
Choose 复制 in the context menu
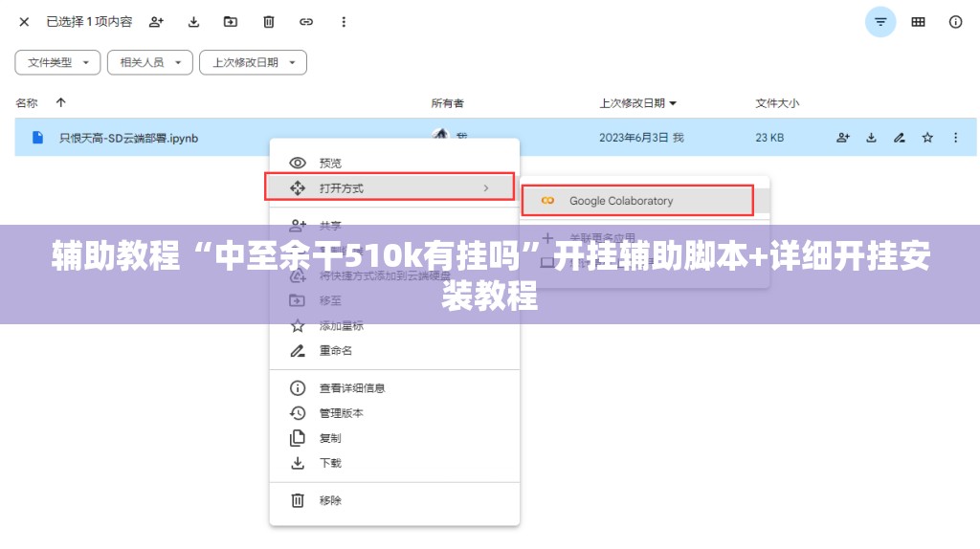click(x=394, y=438)
